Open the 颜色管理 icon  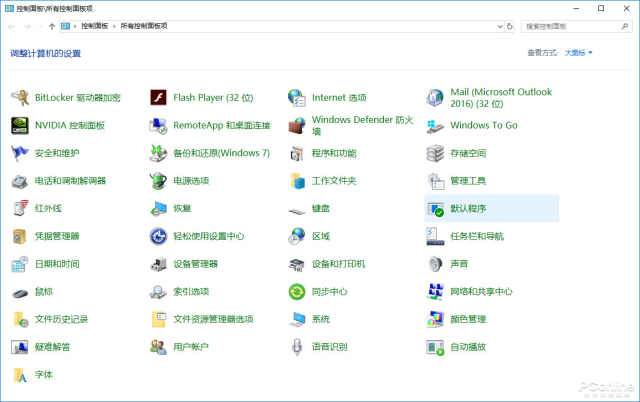tap(435, 319)
